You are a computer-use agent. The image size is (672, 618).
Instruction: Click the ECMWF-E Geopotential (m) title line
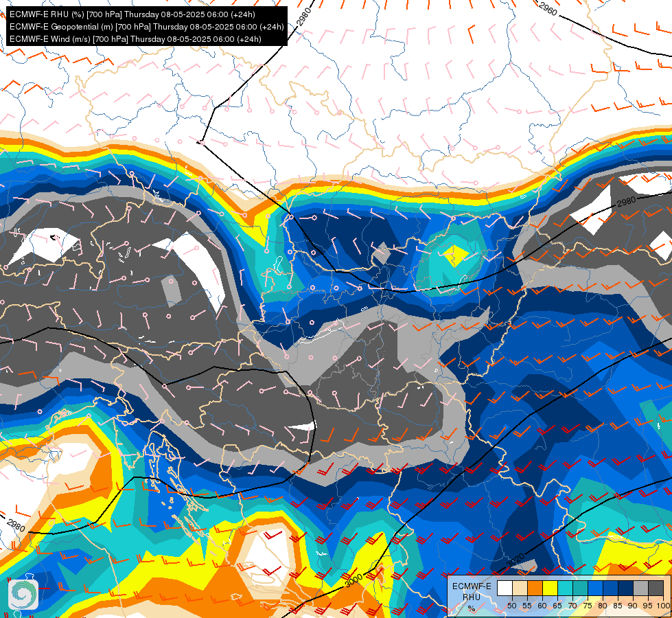pos(147,27)
